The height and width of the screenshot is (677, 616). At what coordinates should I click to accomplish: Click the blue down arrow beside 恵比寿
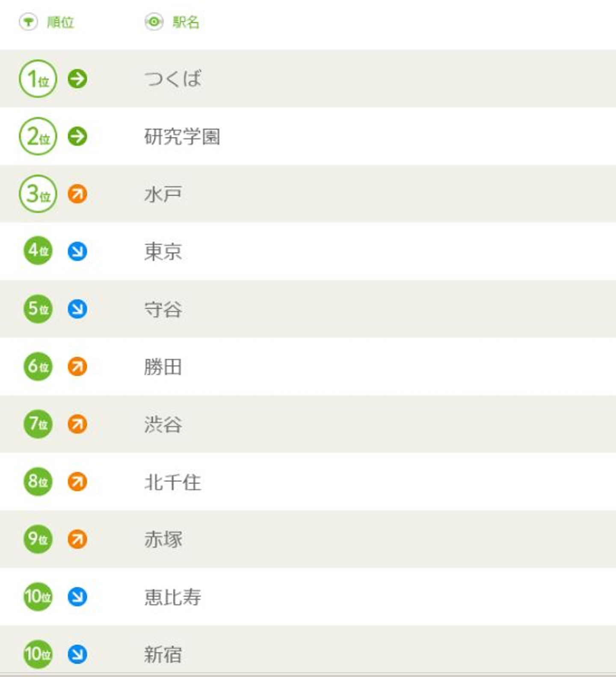pyautogui.click(x=77, y=597)
